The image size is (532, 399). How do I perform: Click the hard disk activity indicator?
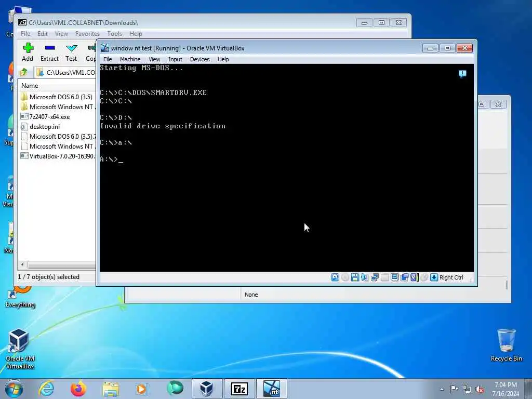335,277
